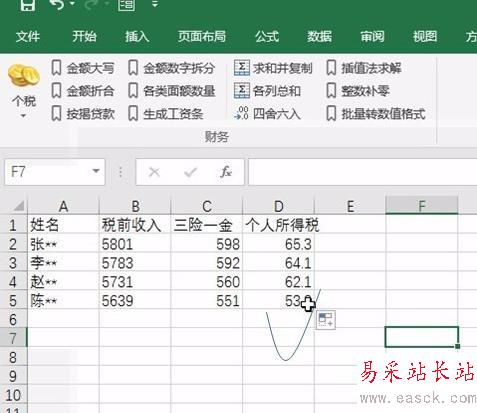Image resolution: width=477 pixels, height=413 pixels.
Task: Switch to the 视图 ribbon tab
Action: [425, 36]
